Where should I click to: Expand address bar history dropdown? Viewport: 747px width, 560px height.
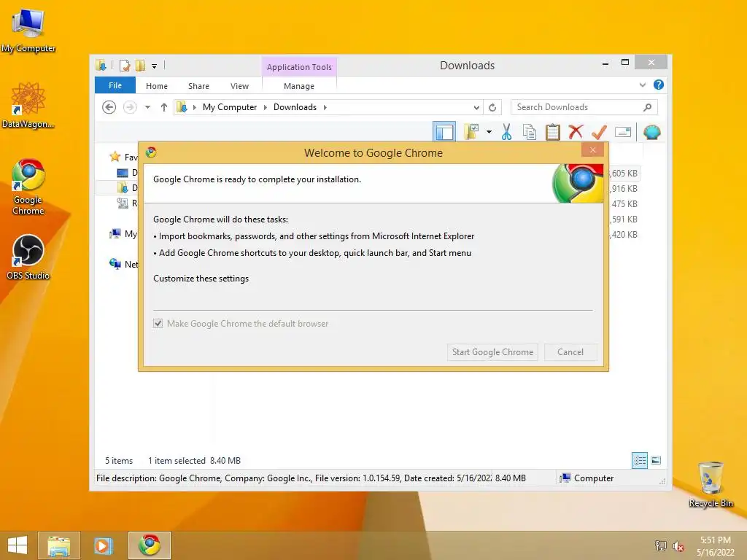coord(476,108)
